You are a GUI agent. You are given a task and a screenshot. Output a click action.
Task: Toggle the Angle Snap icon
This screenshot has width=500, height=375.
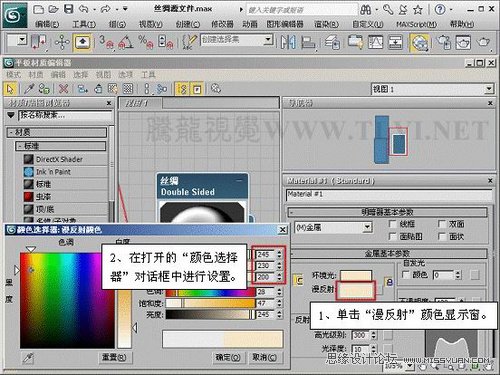tap(126, 42)
